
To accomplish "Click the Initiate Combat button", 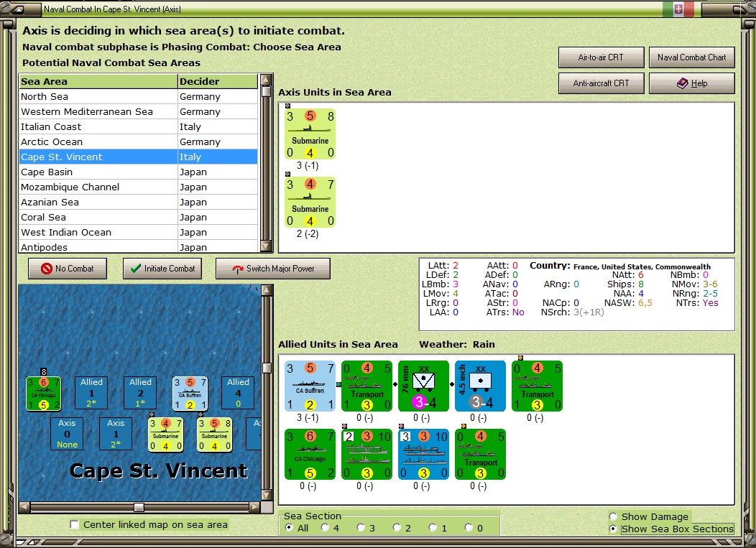I will (162, 269).
